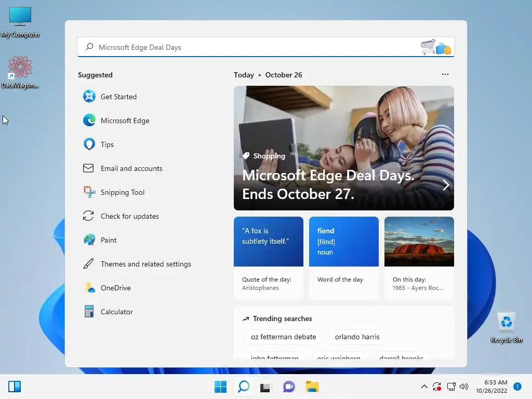Click the 'Suggested' heading

[x=95, y=75]
